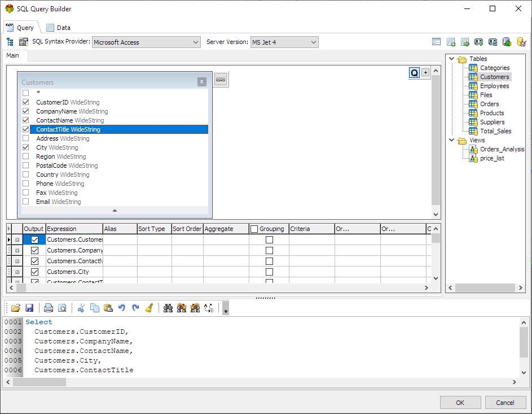
Task: Click the find previous binoculars icon
Action: [195, 308]
